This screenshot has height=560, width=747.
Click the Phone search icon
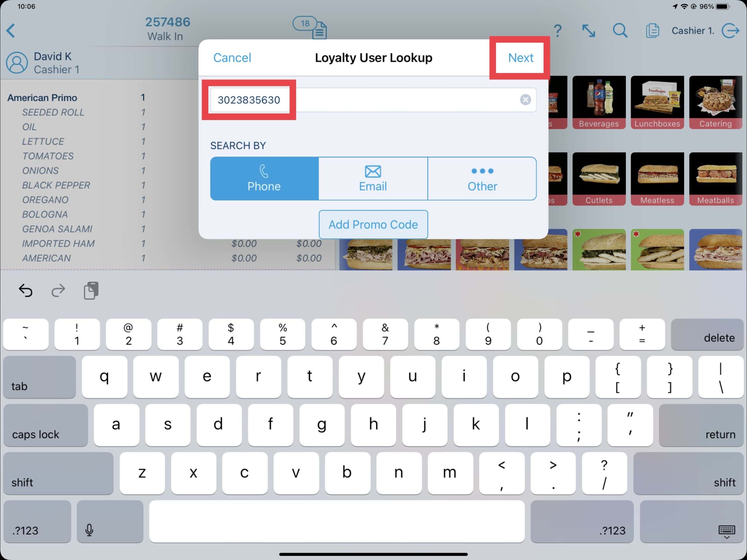tap(264, 178)
